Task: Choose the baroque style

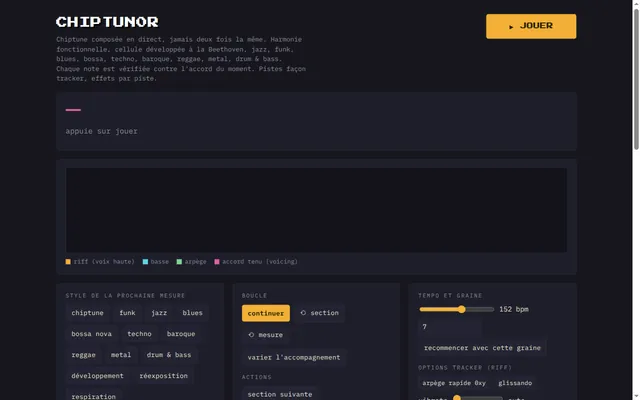Action: [181, 334]
